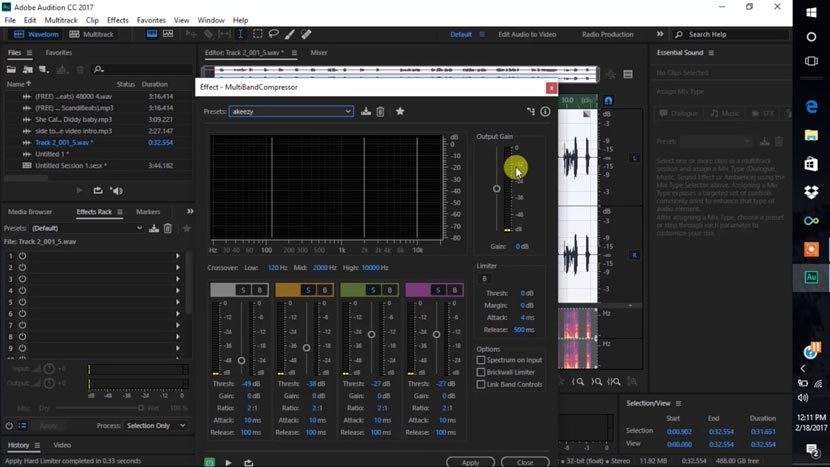This screenshot has height=467, width=830.
Task: Select the Time Selection tool
Action: pos(240,34)
